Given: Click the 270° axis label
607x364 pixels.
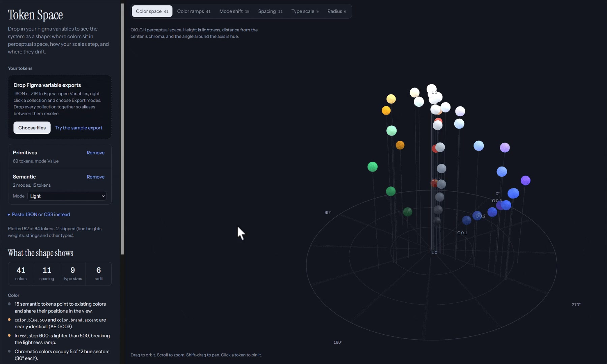Looking at the screenshot, I should tap(576, 305).
